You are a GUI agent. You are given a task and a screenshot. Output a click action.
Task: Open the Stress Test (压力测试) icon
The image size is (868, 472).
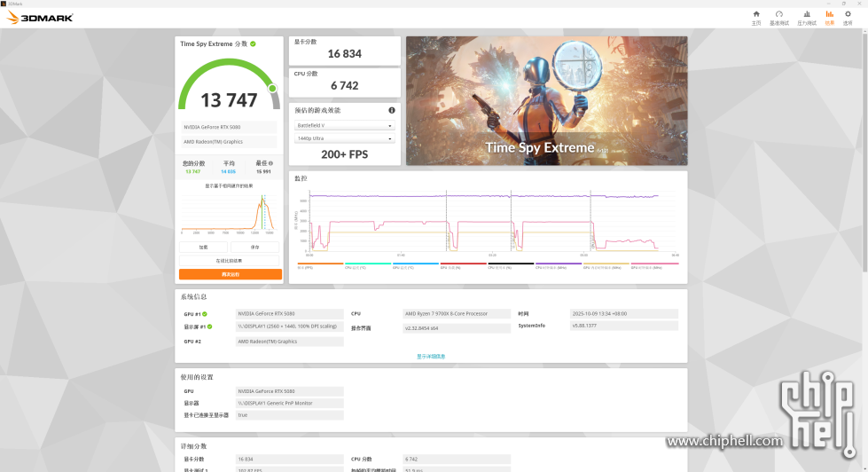pyautogui.click(x=806, y=17)
